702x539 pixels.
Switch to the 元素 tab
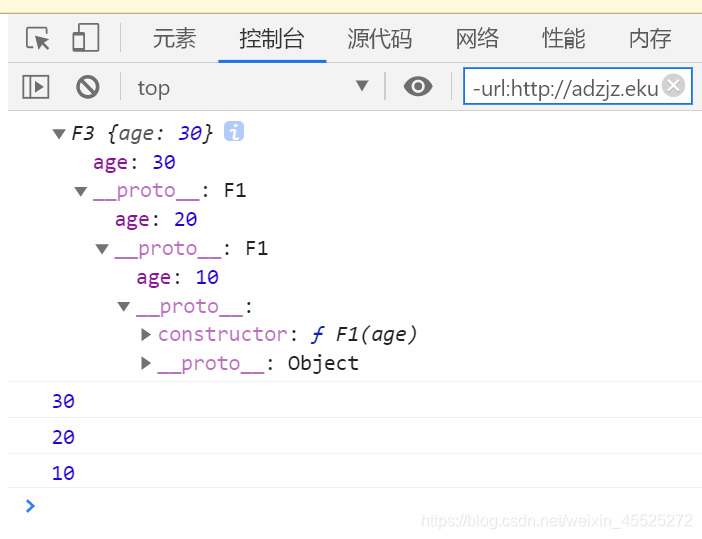(x=174, y=39)
